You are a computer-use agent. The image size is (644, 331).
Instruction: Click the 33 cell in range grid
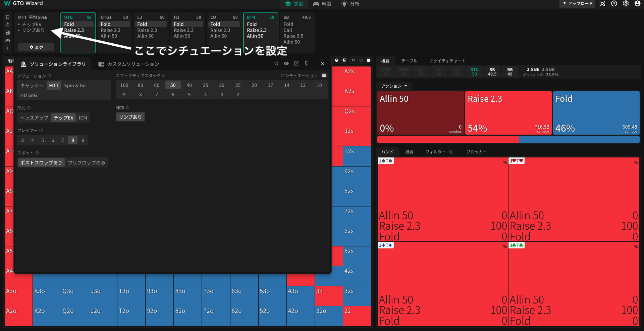click(329, 296)
